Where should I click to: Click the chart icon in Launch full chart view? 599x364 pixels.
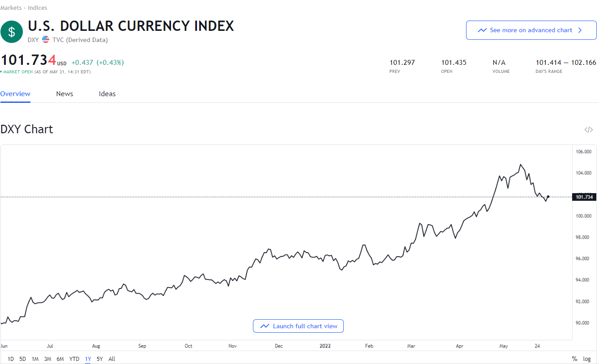pos(265,326)
